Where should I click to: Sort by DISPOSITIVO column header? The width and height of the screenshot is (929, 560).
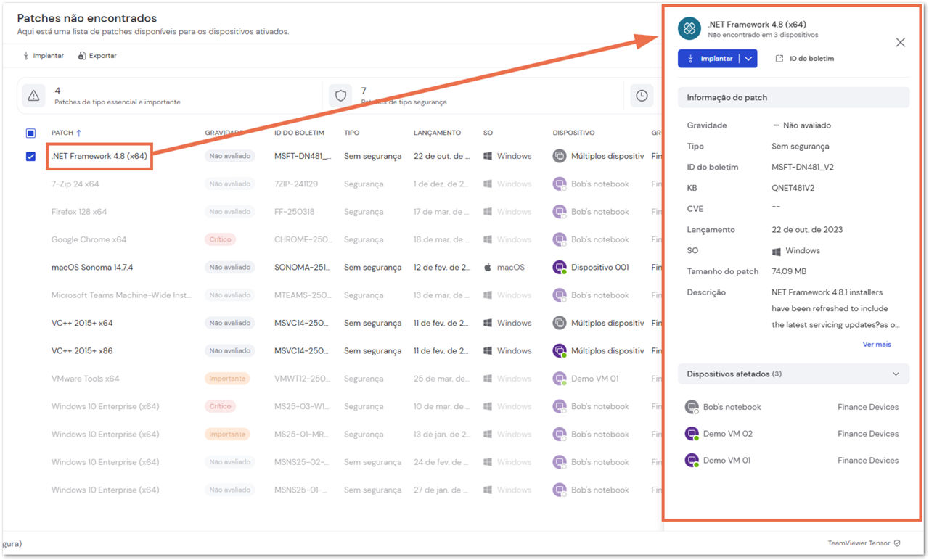coord(573,133)
